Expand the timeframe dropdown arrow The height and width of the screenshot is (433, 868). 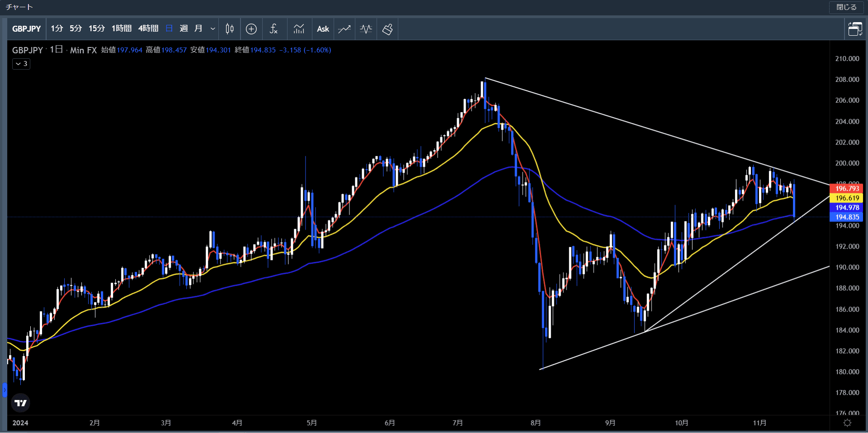click(x=212, y=29)
